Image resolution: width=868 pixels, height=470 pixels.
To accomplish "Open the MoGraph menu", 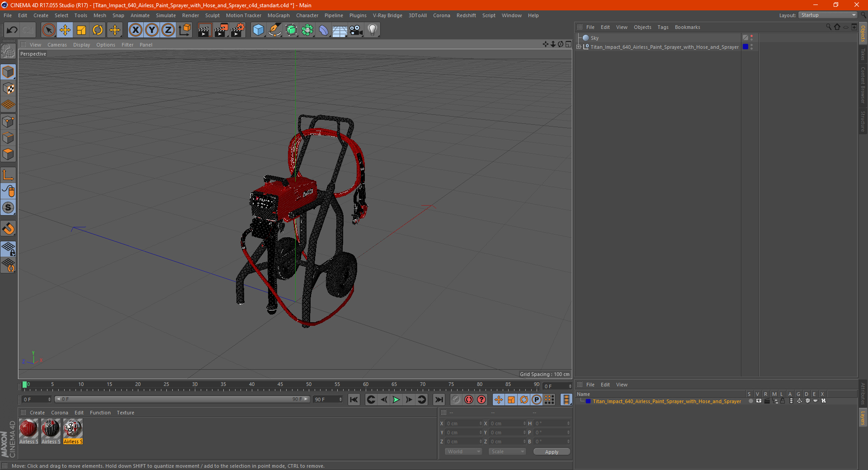I will pyautogui.click(x=278, y=15).
